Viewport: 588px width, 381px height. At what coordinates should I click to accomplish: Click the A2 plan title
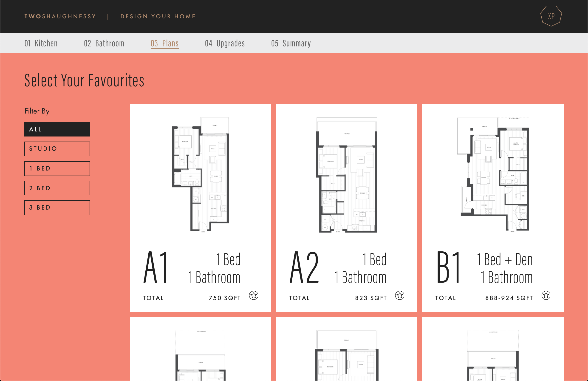pos(304,267)
